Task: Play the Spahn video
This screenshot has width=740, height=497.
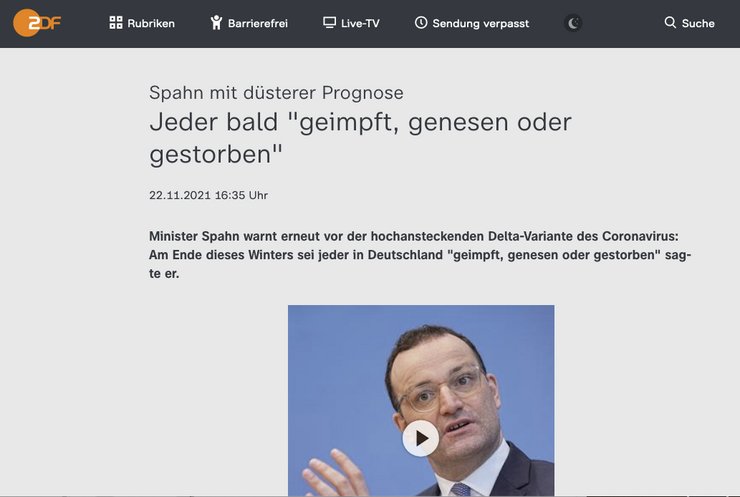Action: [x=420, y=438]
